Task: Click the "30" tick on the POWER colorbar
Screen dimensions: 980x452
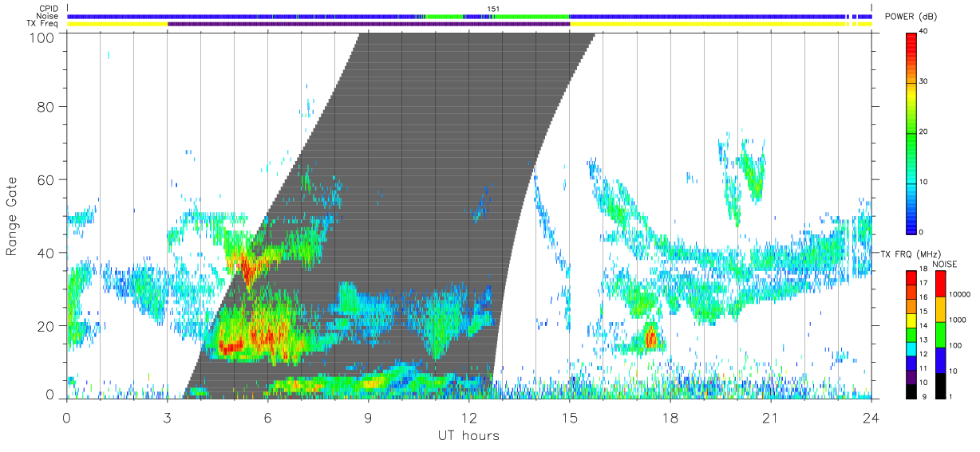Action: coord(924,81)
